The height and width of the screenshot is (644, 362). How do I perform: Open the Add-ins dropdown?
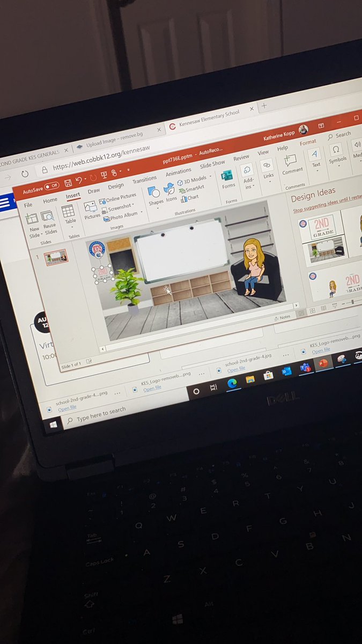point(248,177)
